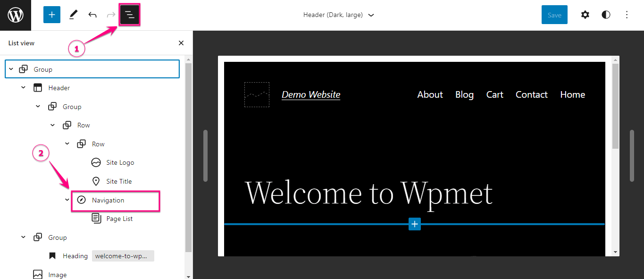Click the Header template part icon

coord(38,88)
